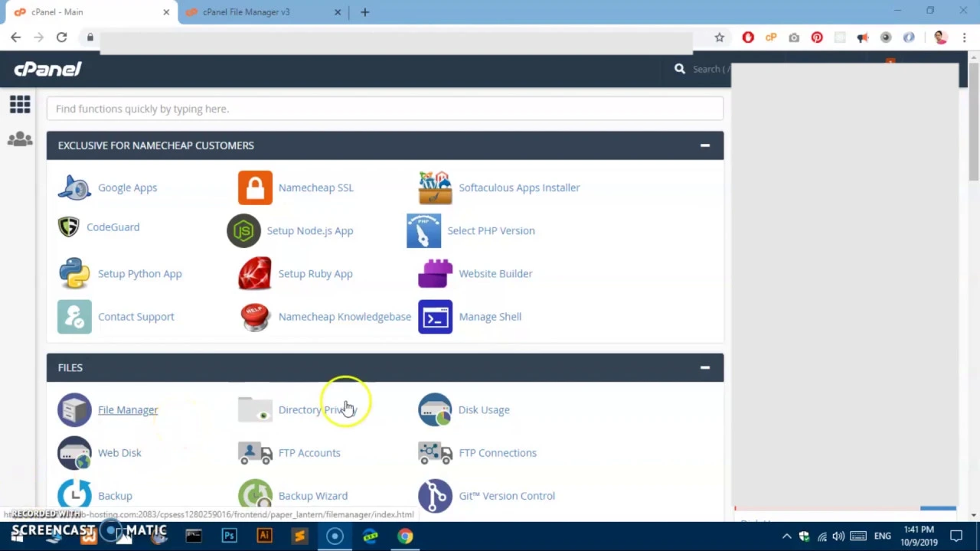Open Sublime Text from the taskbar
Screen dimensions: 980x551
[x=299, y=536]
